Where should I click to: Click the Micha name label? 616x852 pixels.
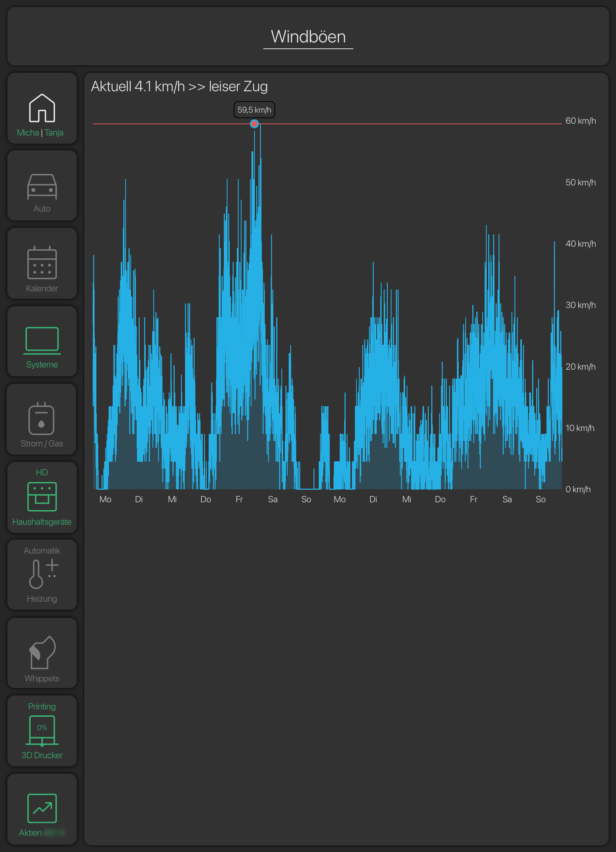28,133
